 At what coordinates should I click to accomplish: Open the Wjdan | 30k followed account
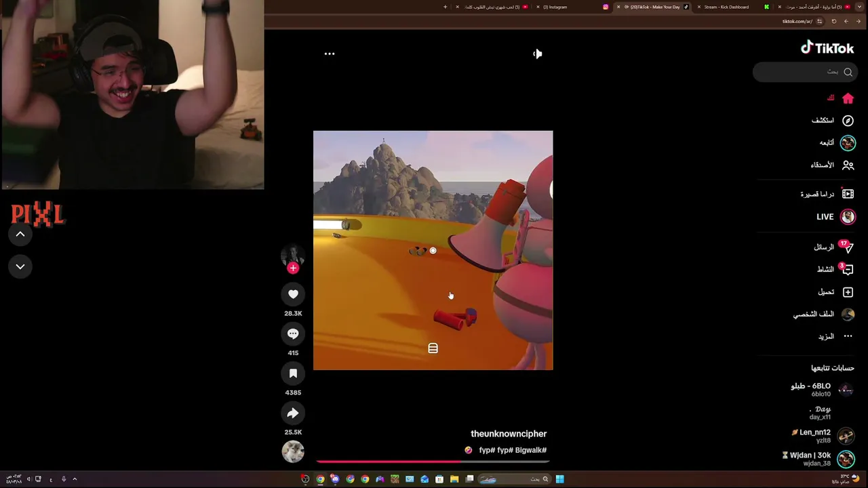pyautogui.click(x=818, y=459)
